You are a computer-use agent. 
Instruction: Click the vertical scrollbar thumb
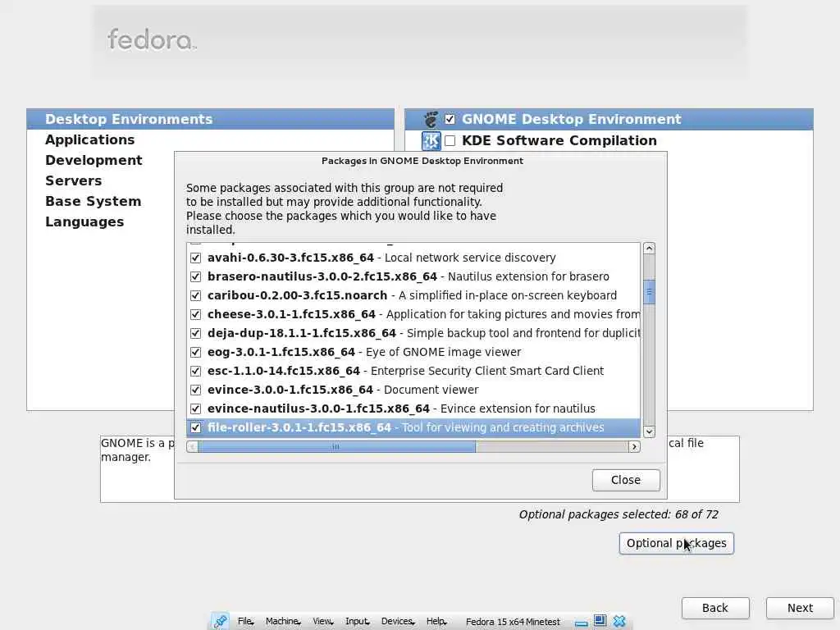click(x=649, y=292)
